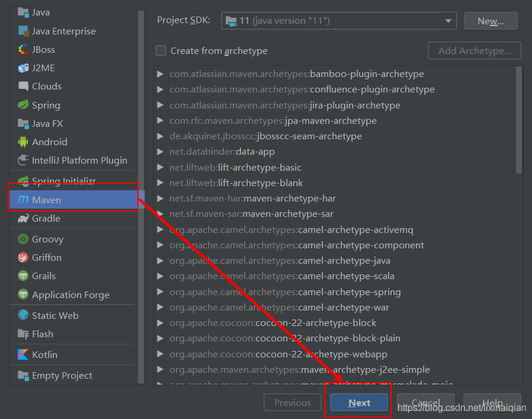This screenshot has width=532, height=419.
Task: Expand net.databinder data-app node
Action: (160, 152)
